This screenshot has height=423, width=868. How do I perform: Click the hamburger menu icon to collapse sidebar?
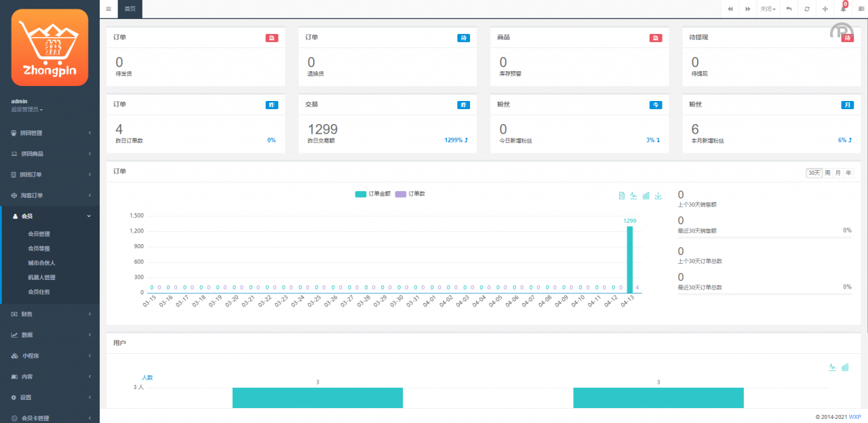point(108,9)
